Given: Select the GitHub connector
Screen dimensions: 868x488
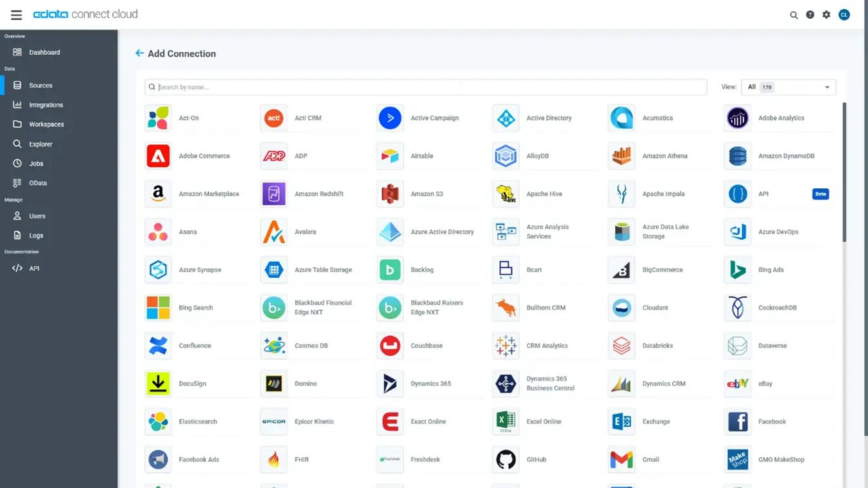Looking at the screenshot, I should click(506, 459).
